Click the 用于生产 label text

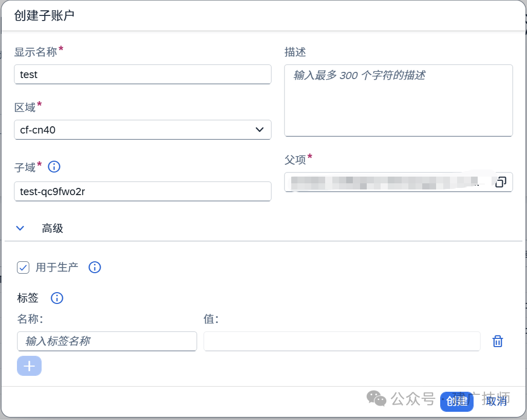[57, 268]
